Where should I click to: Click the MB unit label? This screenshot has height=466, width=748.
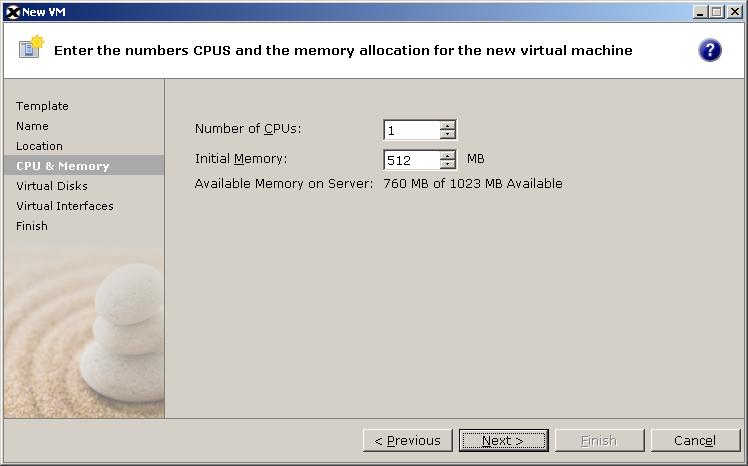[x=476, y=159]
